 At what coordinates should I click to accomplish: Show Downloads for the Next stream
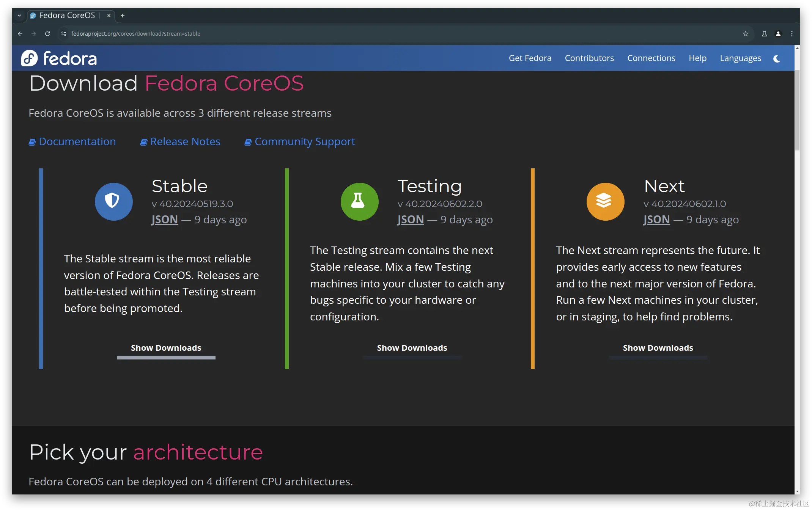click(x=658, y=348)
